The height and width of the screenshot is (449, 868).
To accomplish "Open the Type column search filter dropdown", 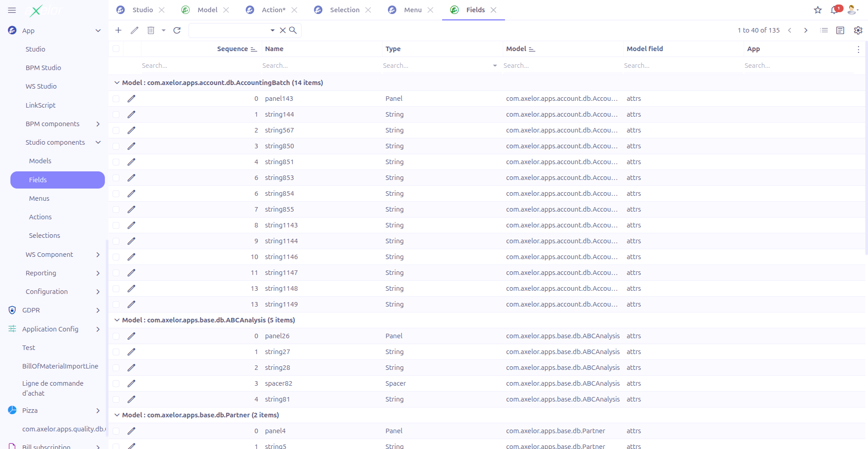I will [x=494, y=66].
